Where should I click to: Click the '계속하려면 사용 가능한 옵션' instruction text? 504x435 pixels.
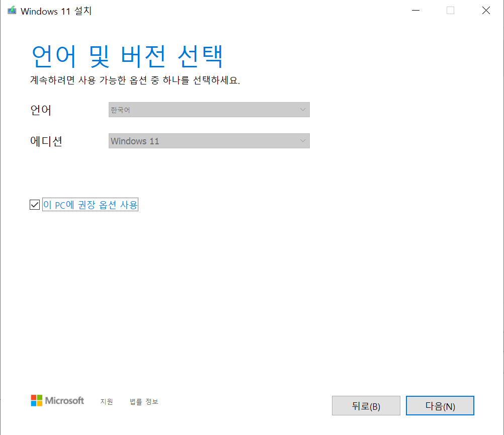point(135,80)
